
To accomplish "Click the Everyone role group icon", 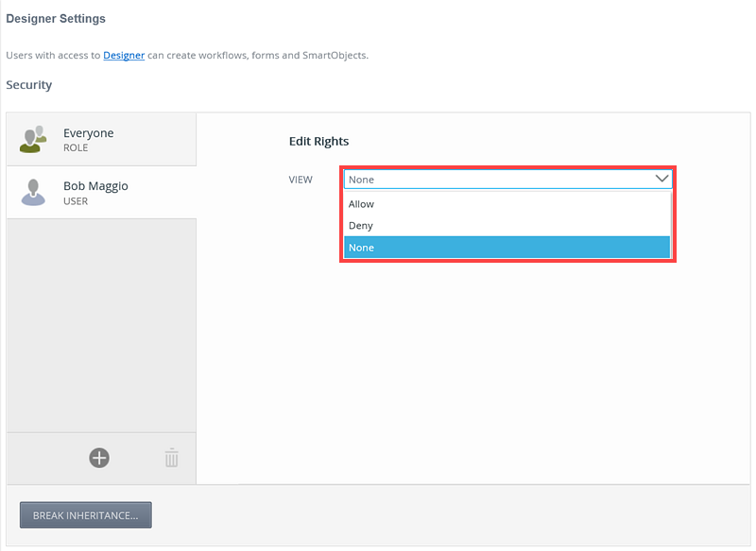I will [34, 139].
